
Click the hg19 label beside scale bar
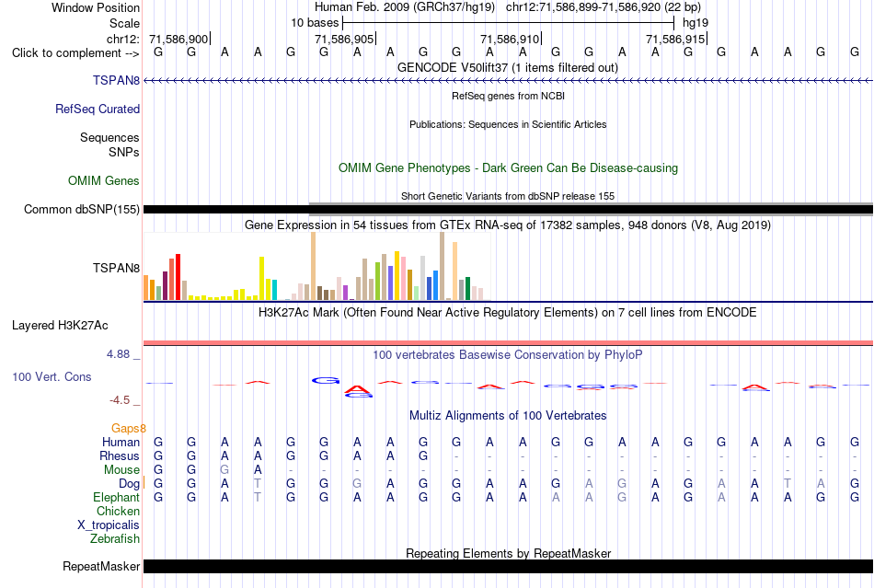tap(696, 23)
